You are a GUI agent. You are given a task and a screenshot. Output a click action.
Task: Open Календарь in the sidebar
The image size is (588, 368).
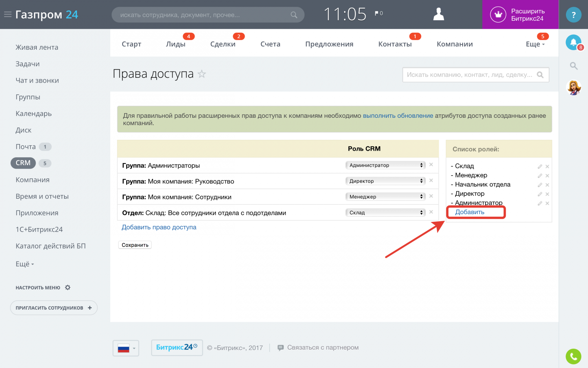click(x=34, y=114)
